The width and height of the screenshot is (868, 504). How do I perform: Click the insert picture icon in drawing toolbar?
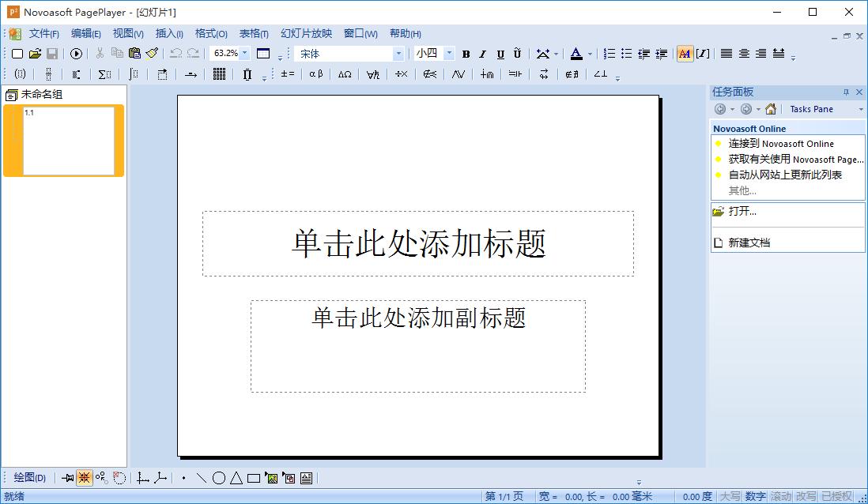[x=271, y=478]
